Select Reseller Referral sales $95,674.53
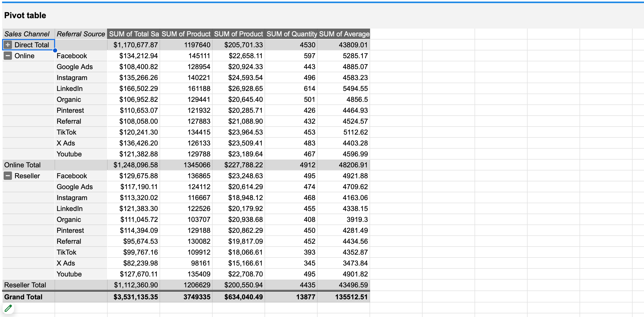 click(x=134, y=241)
